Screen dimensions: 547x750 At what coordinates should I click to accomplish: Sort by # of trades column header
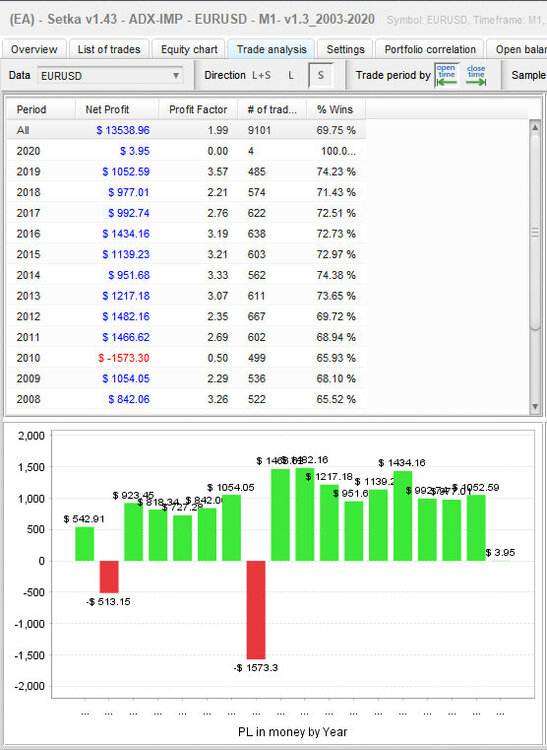[x=272, y=110]
